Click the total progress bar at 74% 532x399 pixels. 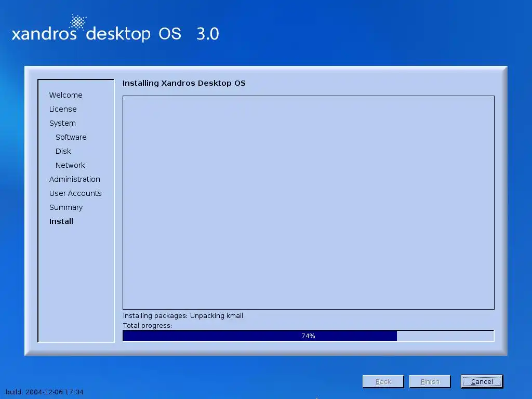point(309,336)
